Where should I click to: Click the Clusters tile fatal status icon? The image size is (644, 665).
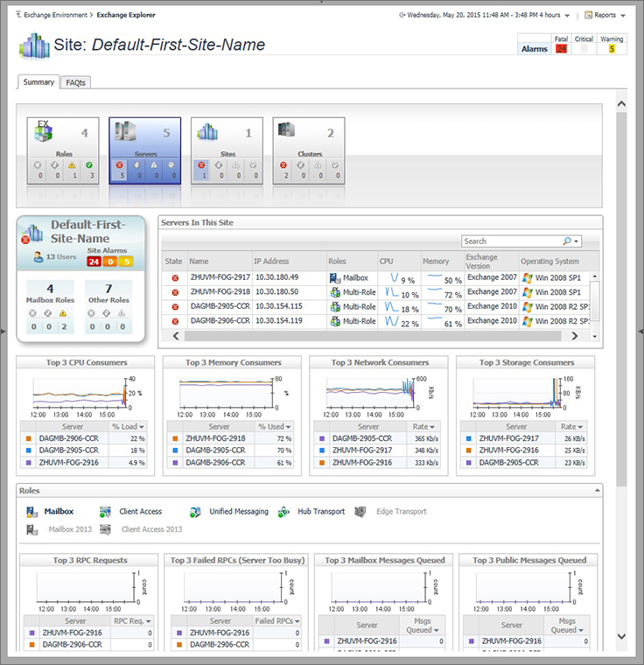coord(283,165)
